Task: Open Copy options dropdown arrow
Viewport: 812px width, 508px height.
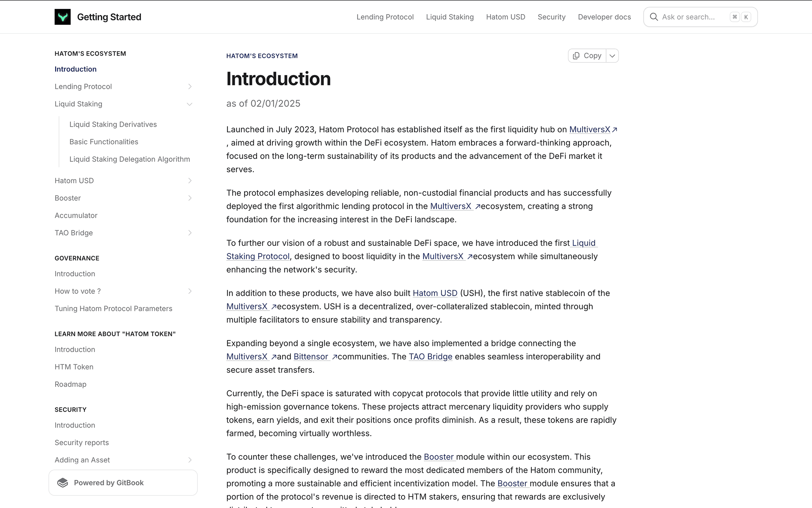Action: pyautogui.click(x=612, y=56)
